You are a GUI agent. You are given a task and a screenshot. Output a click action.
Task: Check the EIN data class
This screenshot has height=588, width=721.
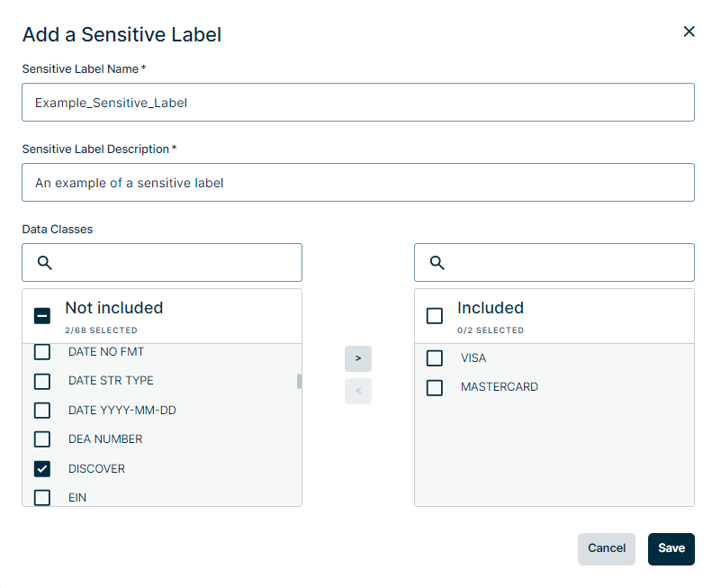tap(41, 497)
